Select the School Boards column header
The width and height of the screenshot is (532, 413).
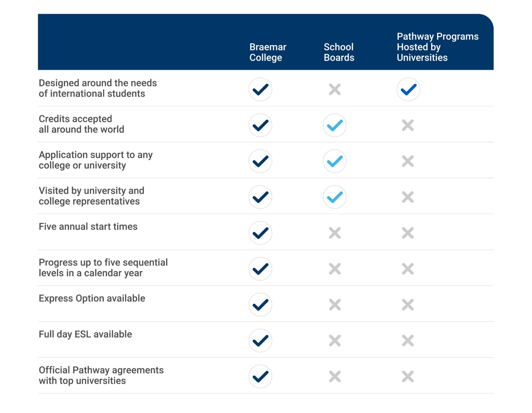coord(339,52)
